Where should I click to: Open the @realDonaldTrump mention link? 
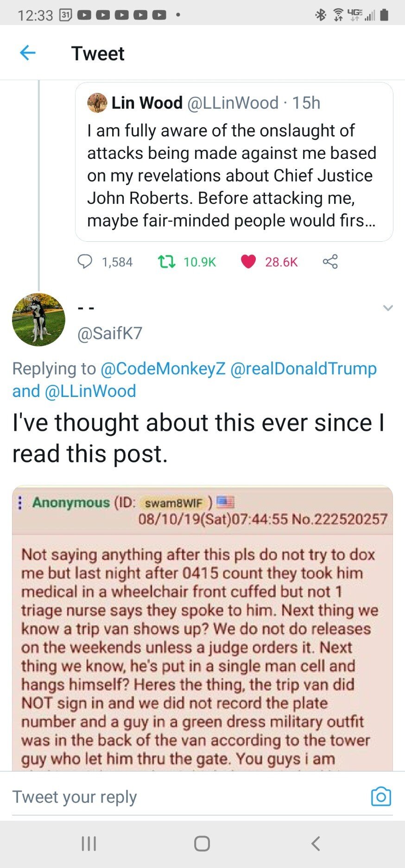click(303, 369)
